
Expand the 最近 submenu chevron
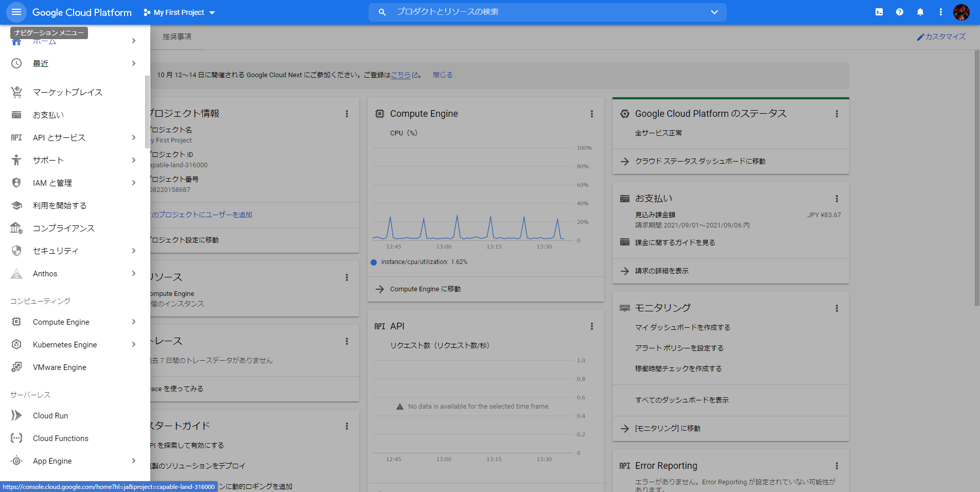coord(133,63)
